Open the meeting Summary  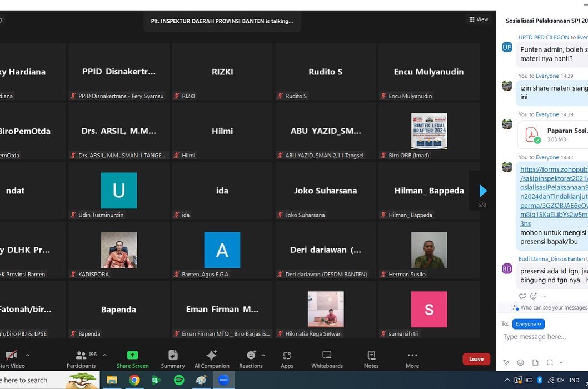click(173, 358)
